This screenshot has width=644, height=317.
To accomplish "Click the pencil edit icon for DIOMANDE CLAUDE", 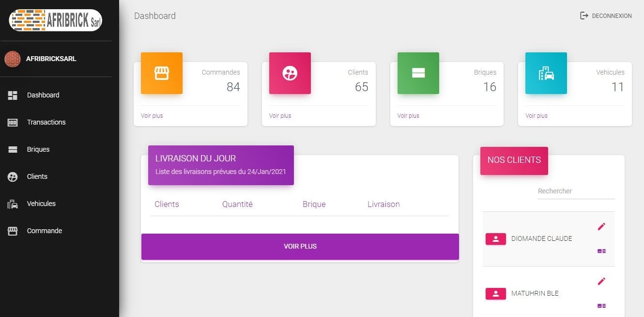I will [601, 226].
